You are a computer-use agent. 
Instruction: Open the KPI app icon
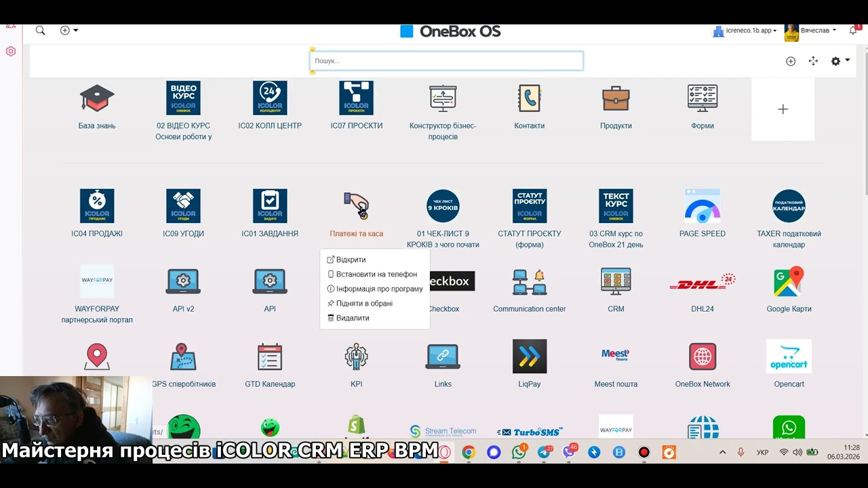click(x=356, y=357)
